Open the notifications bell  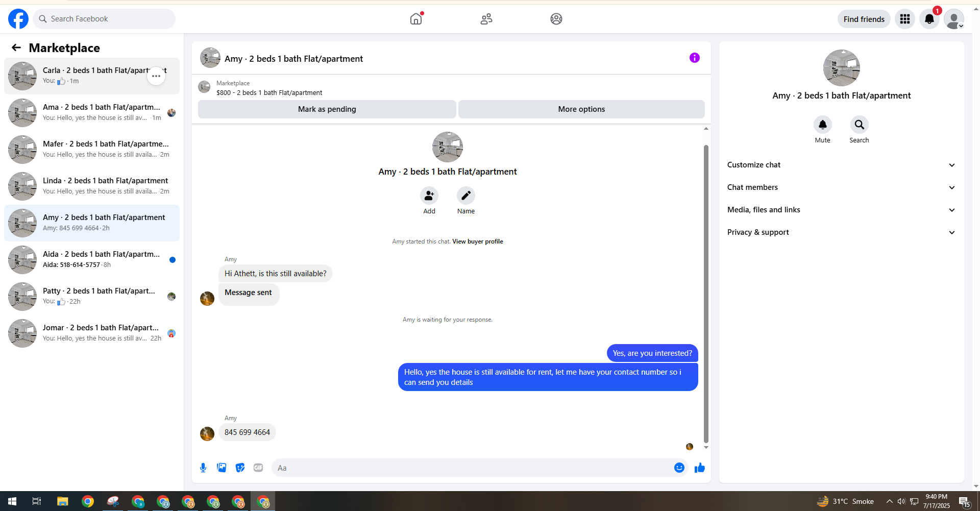point(929,19)
